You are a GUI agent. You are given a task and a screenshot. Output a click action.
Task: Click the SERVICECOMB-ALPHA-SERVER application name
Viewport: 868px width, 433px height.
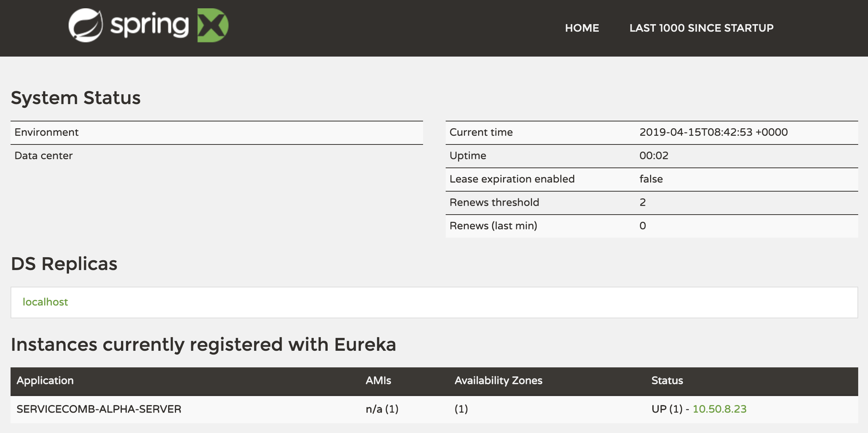point(99,409)
